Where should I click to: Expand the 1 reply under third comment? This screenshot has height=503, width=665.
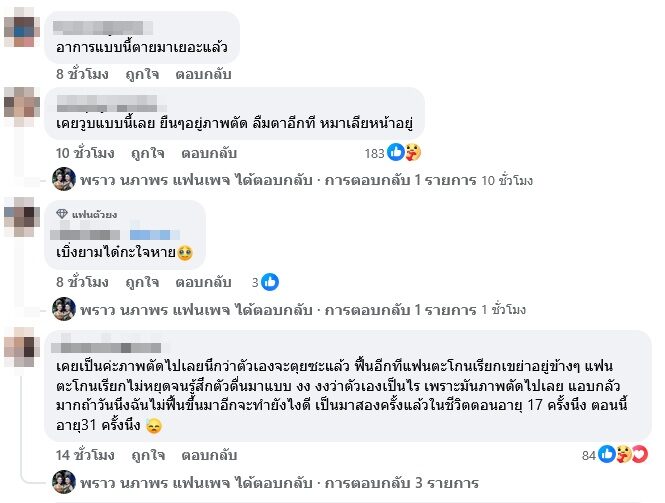tap(395, 309)
